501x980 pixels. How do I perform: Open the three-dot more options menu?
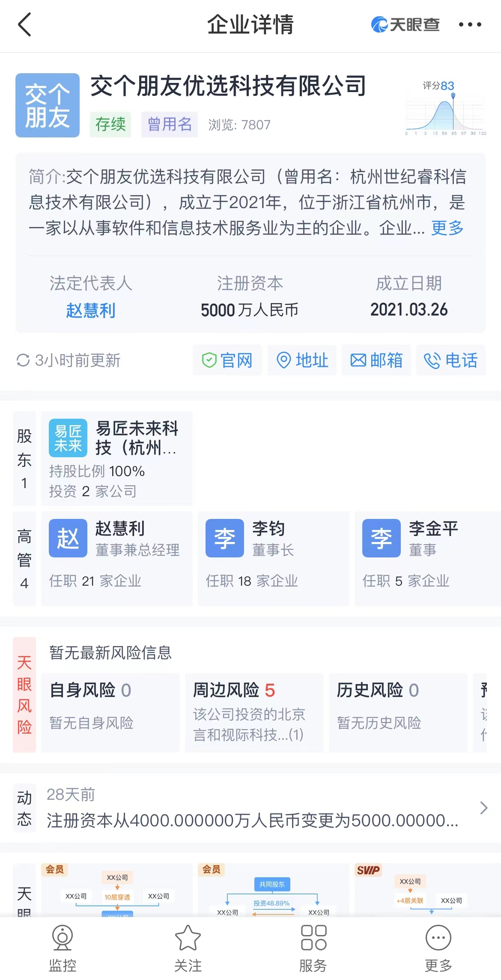pyautogui.click(x=470, y=24)
